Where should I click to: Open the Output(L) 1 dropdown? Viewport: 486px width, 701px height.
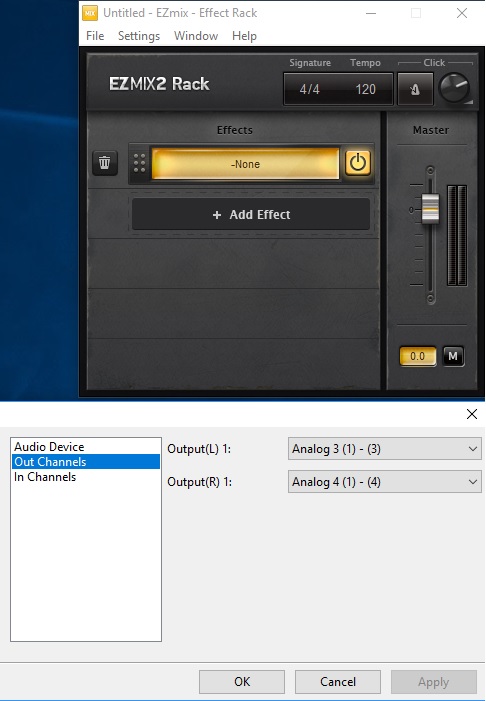pyautogui.click(x=385, y=449)
